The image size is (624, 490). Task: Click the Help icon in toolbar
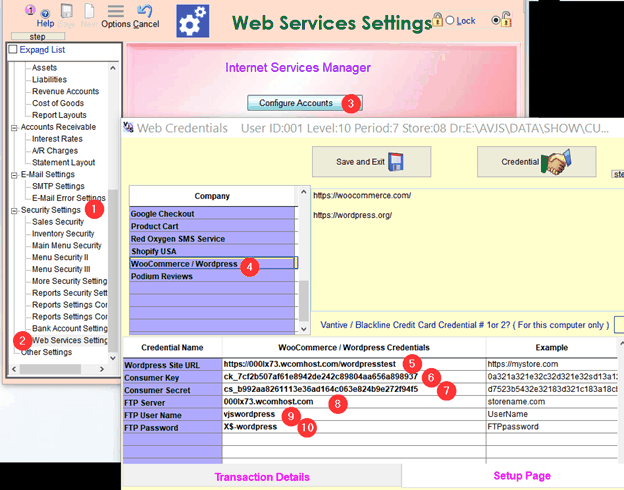click(x=45, y=13)
